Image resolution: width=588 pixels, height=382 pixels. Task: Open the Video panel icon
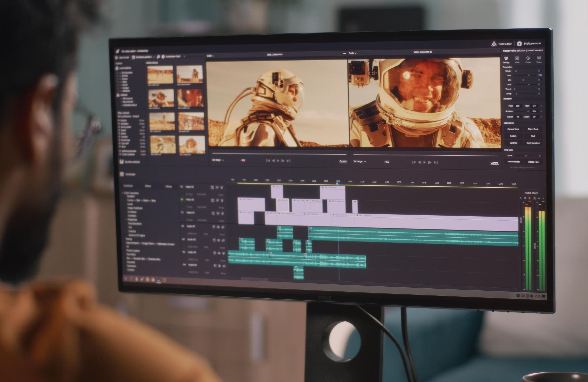point(539,58)
